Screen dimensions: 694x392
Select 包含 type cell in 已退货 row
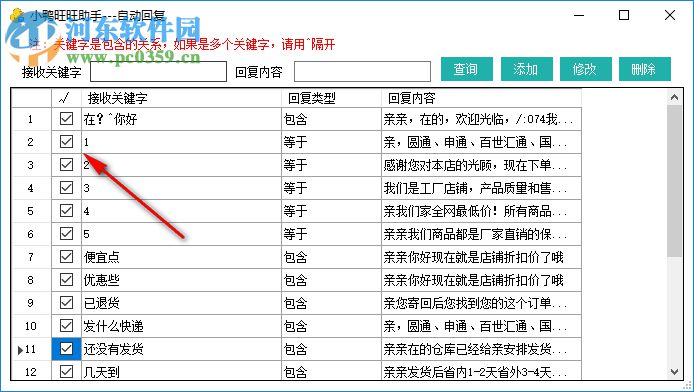331,303
